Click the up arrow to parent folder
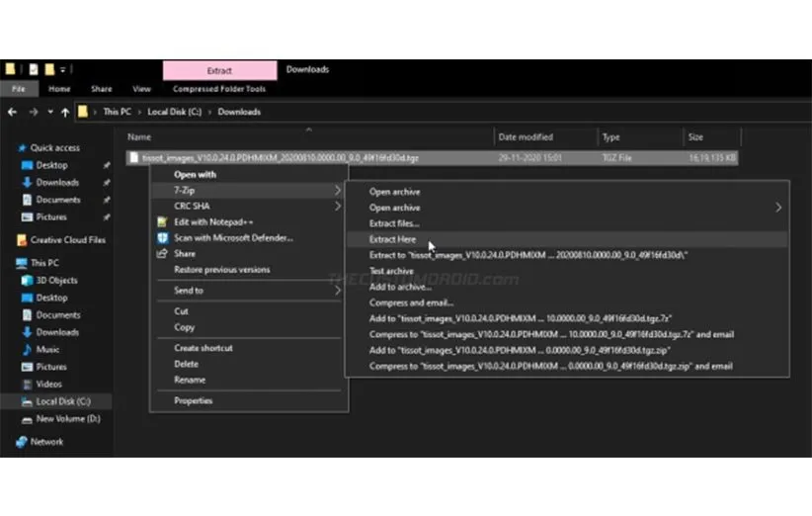The width and height of the screenshot is (812, 516). click(x=65, y=113)
